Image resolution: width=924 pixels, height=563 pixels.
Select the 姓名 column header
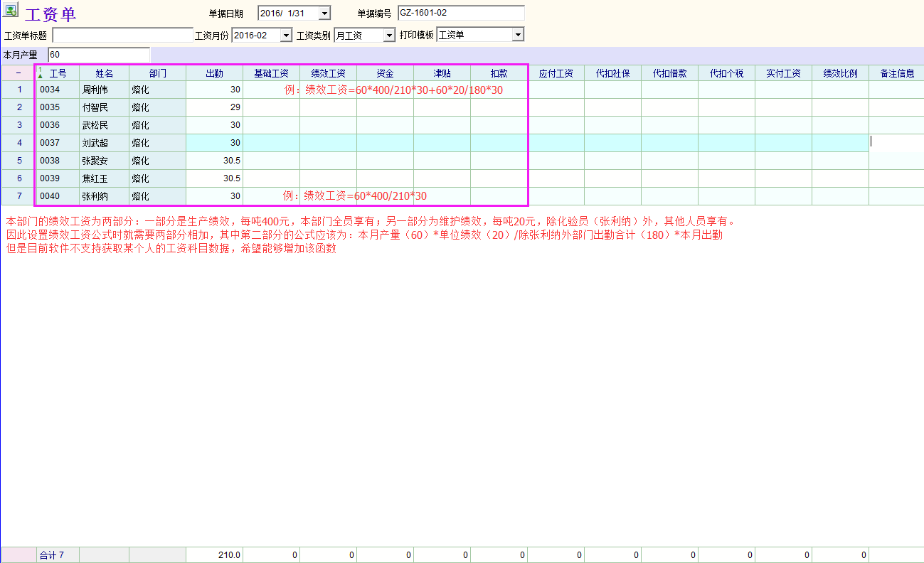(105, 73)
